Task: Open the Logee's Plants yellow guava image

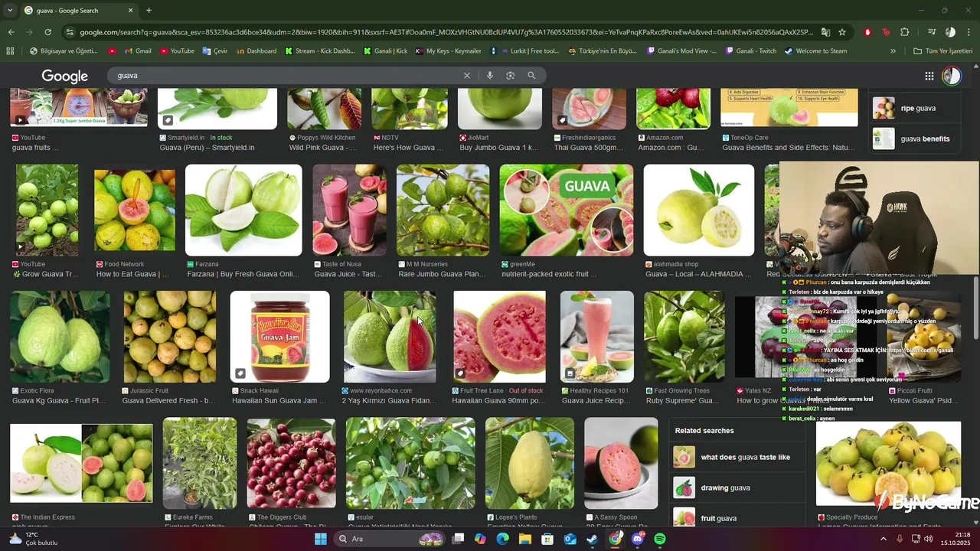Action: coord(530,463)
